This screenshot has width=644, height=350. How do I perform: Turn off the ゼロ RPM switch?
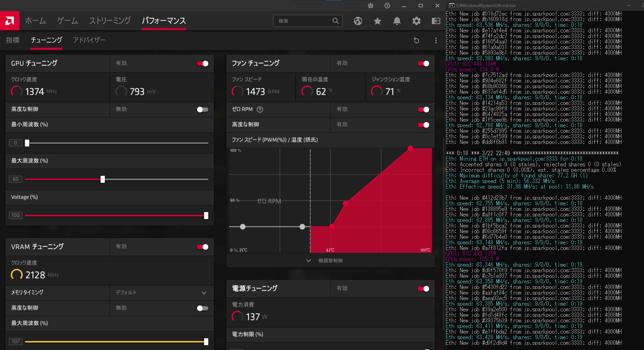click(423, 109)
